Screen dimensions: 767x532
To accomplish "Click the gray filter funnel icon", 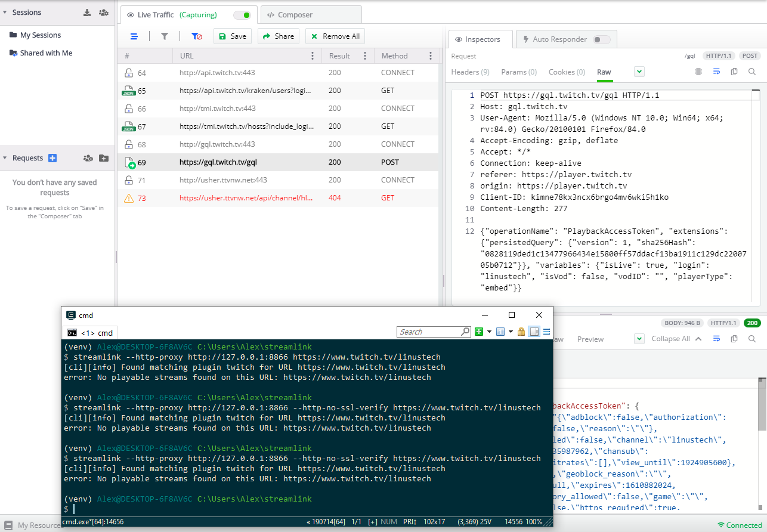I will click(165, 36).
